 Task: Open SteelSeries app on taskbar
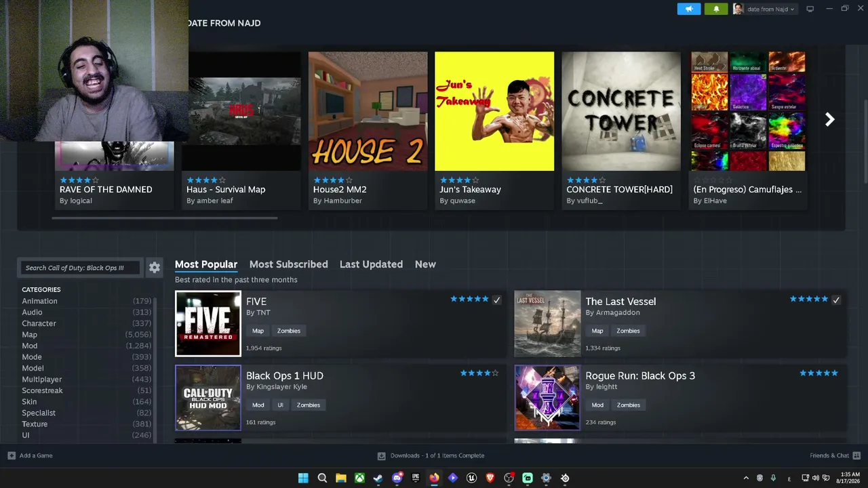(565, 478)
